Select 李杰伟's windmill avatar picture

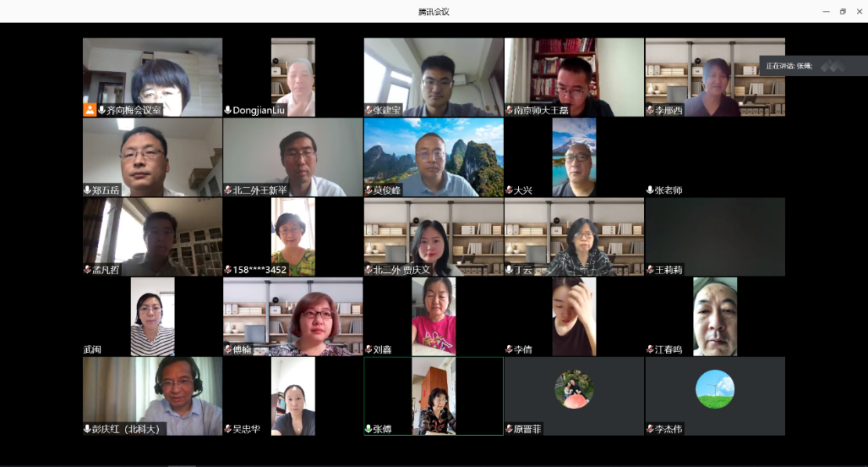coord(715,389)
